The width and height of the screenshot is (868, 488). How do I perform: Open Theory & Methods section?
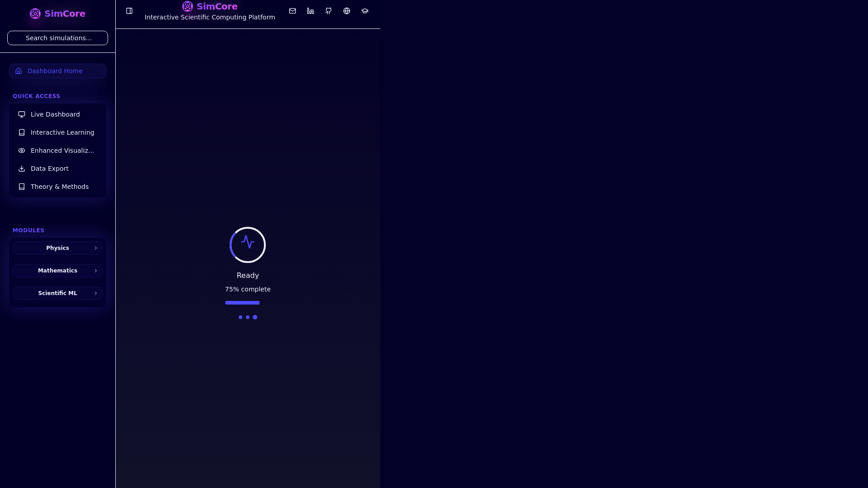tap(60, 187)
